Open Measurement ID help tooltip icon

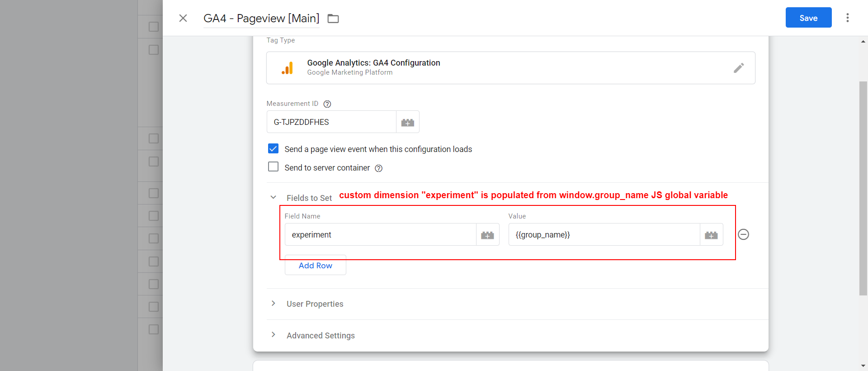327,104
